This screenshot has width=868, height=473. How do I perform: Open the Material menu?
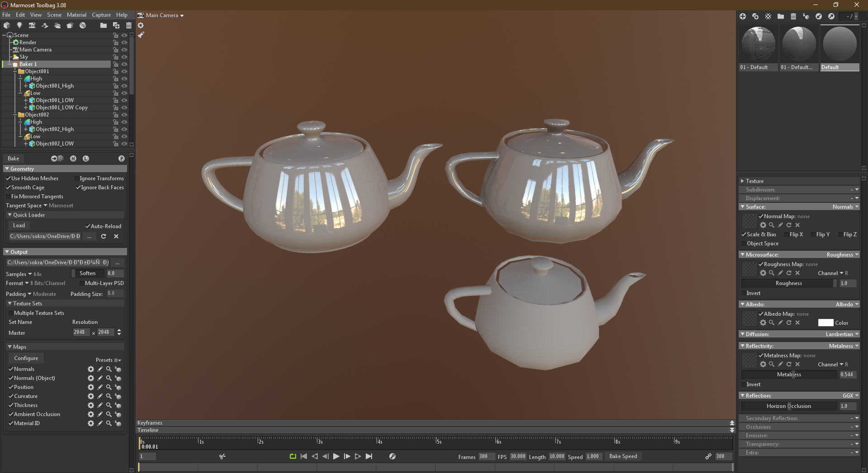[76, 15]
